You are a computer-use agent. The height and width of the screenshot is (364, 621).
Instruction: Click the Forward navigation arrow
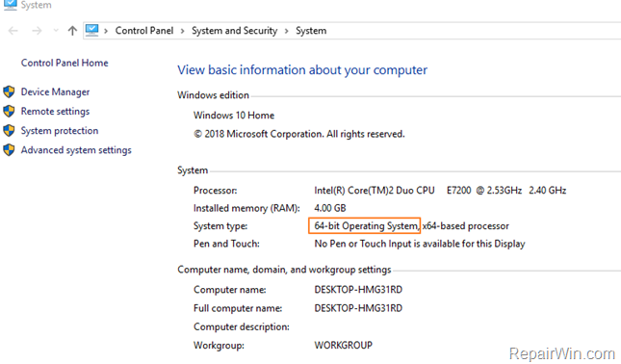click(37, 31)
